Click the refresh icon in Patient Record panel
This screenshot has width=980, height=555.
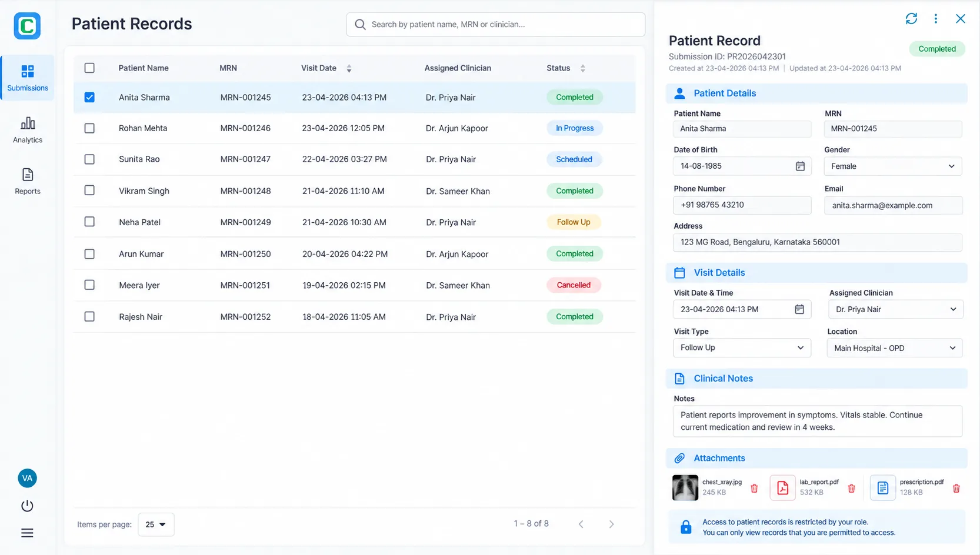click(x=911, y=19)
